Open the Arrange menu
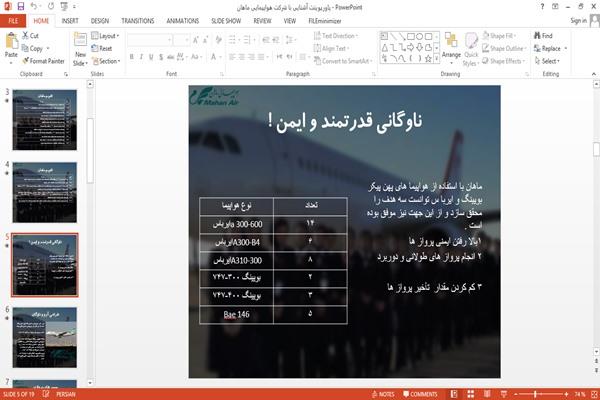600x400 pixels. tap(451, 46)
